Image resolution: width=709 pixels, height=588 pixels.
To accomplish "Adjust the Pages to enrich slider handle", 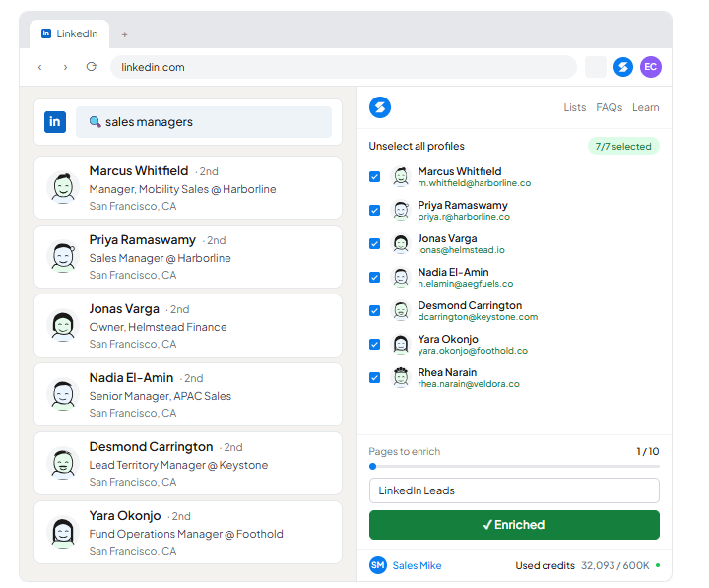I will click(372, 466).
